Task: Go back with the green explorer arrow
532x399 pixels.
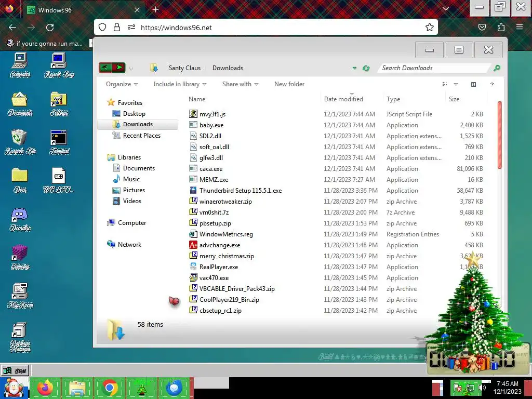Action: point(105,68)
